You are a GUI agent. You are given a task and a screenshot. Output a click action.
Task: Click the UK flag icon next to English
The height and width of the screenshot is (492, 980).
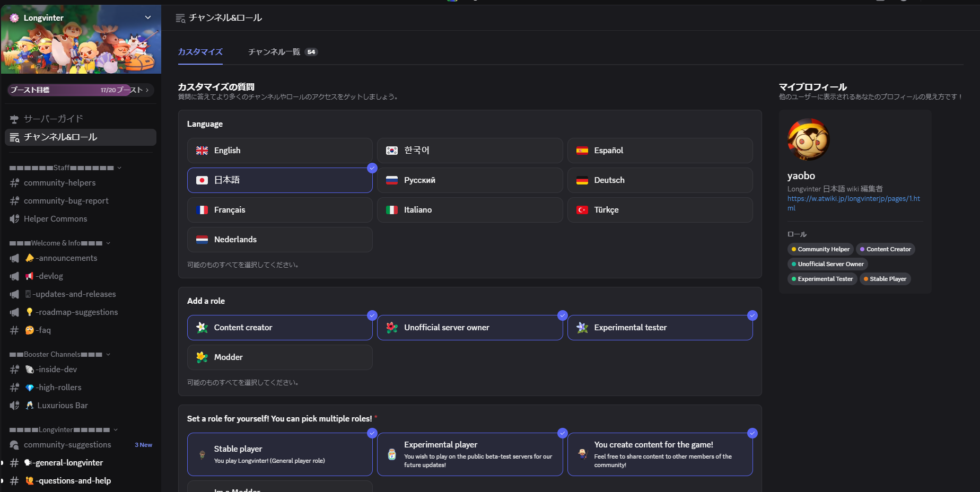pyautogui.click(x=202, y=151)
